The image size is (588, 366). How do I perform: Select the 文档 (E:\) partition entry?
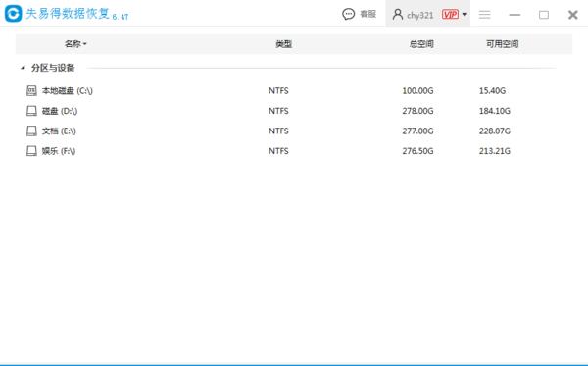[x=294, y=131]
